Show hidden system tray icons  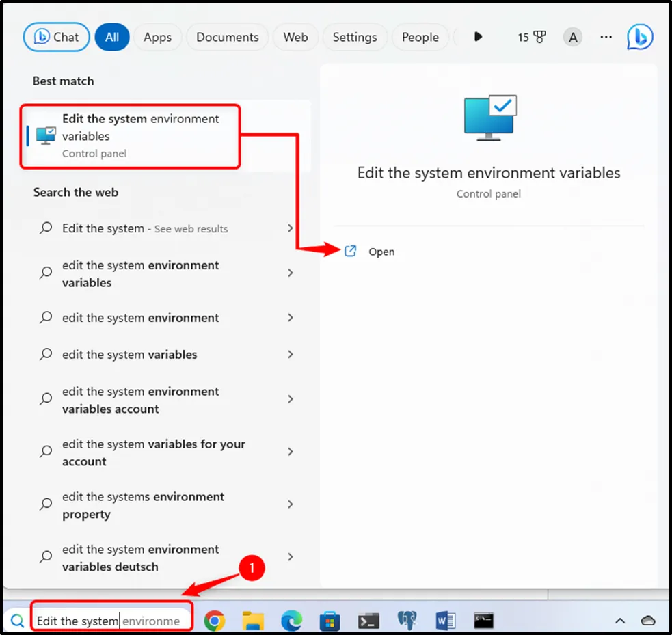pyautogui.click(x=620, y=621)
